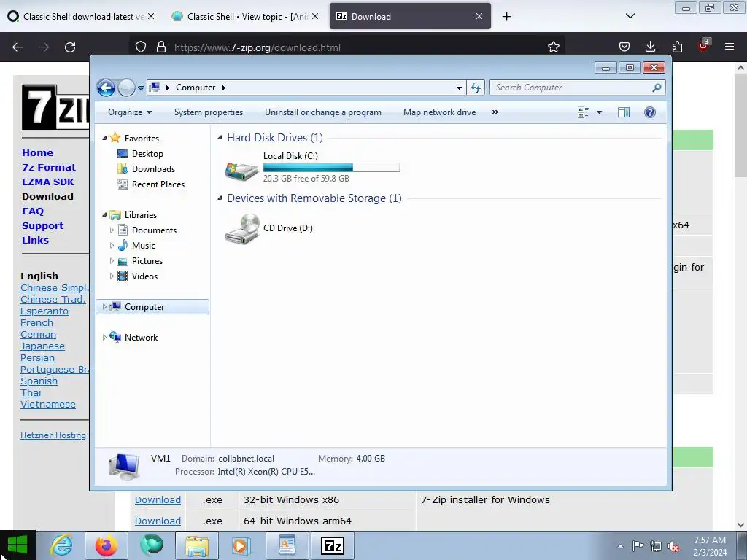The image size is (747, 560).
Task: Expand the Computer node in navigation pane
Action: tap(104, 307)
